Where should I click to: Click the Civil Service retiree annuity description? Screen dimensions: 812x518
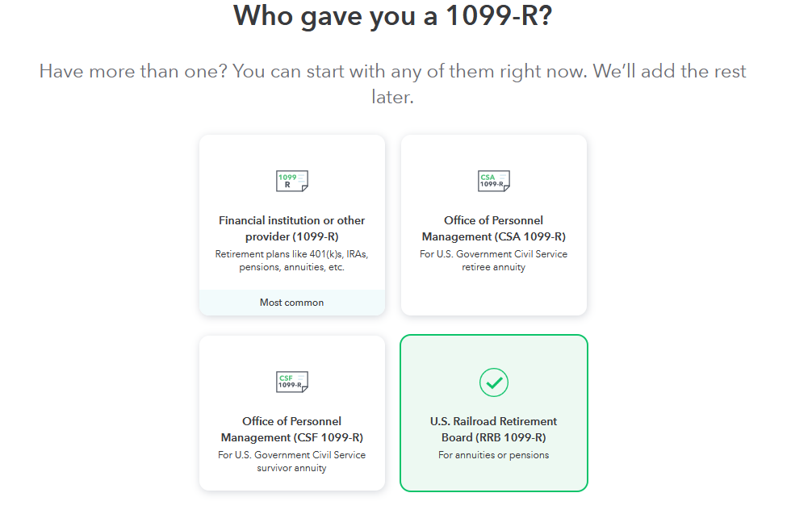pos(493,261)
